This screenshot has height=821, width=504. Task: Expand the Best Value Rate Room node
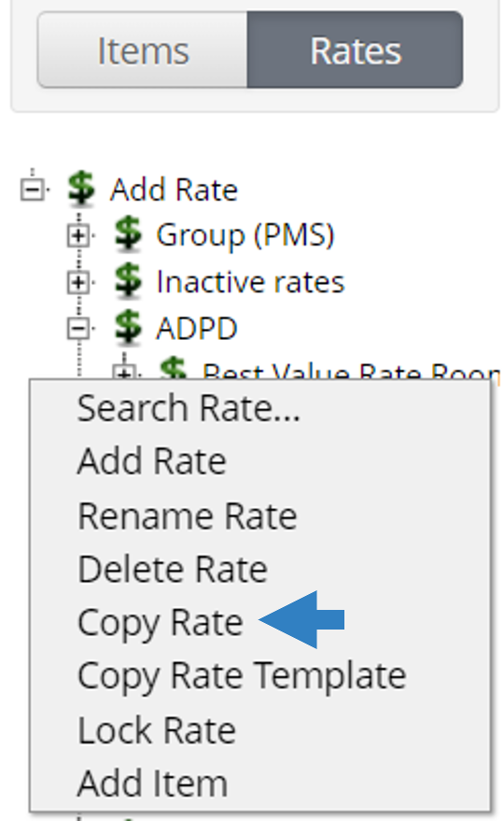[124, 371]
